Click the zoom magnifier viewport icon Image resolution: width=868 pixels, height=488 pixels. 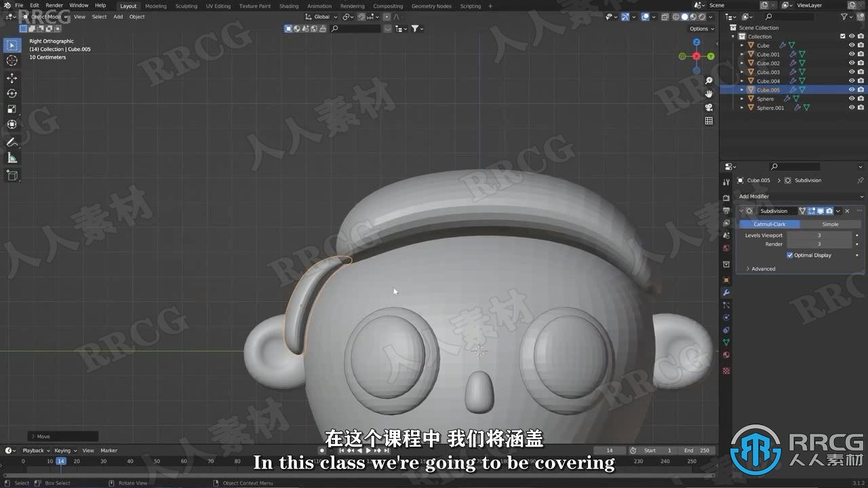coord(709,81)
